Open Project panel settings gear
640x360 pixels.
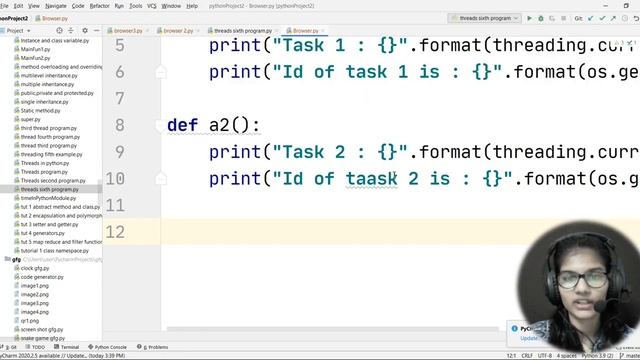85,31
